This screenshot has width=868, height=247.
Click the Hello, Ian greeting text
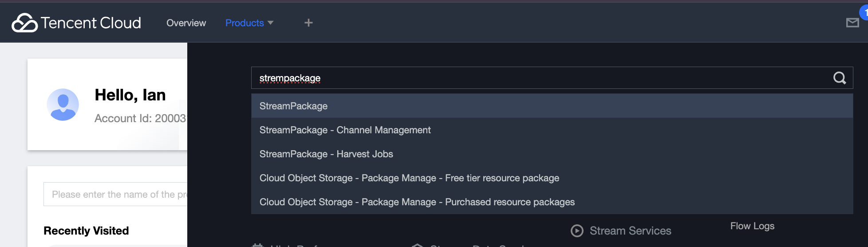point(130,95)
